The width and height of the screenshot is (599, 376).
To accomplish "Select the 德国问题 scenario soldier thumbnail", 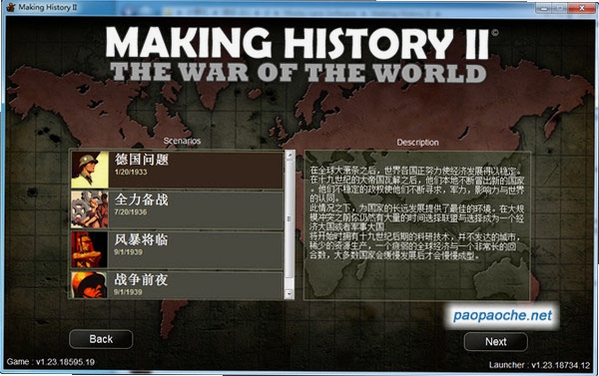I will click(x=90, y=170).
